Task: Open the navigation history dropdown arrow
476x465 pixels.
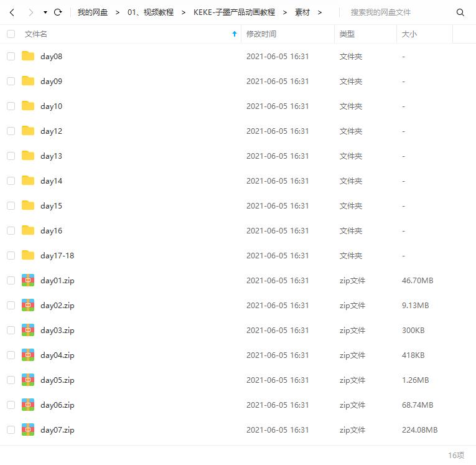Action: pos(45,12)
